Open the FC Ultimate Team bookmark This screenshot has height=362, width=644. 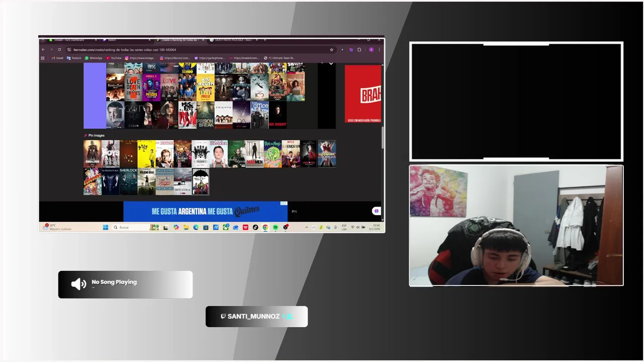279,58
